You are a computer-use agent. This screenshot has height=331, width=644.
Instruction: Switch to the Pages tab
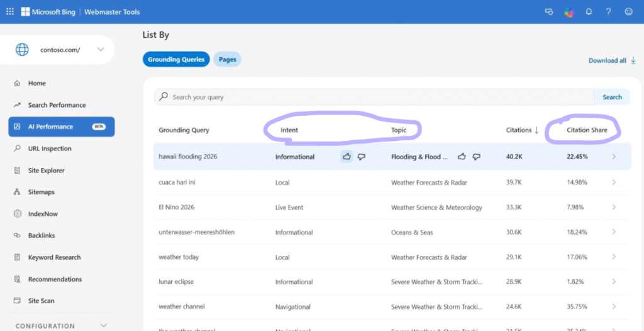pyautogui.click(x=228, y=60)
